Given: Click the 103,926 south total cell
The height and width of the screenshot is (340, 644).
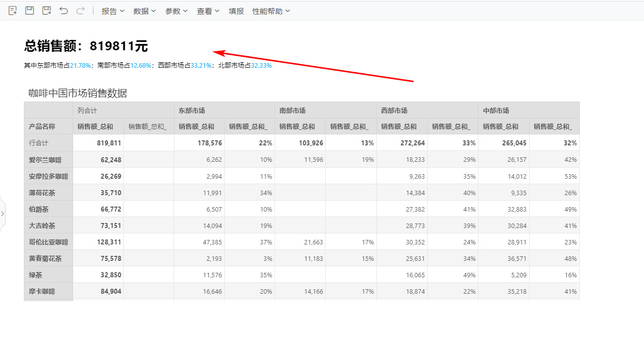Looking at the screenshot, I should (300, 143).
